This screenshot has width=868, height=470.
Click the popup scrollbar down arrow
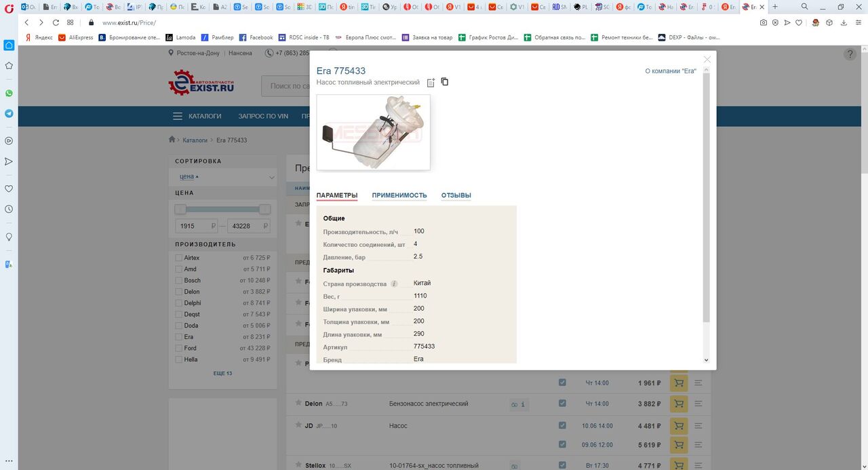706,360
